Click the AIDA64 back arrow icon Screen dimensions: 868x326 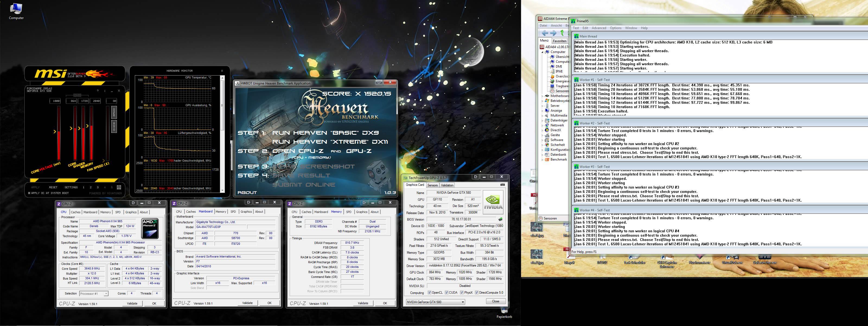[545, 33]
